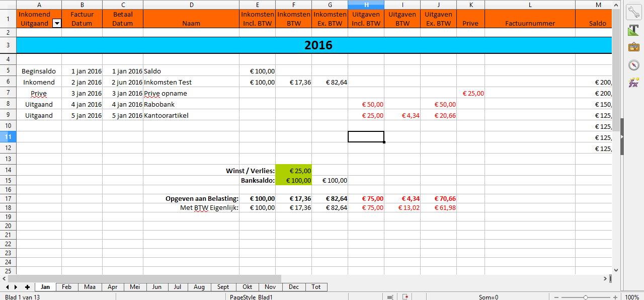Open the Tot sheet tab
Viewport: 644px width, 300px height.
(316, 287)
